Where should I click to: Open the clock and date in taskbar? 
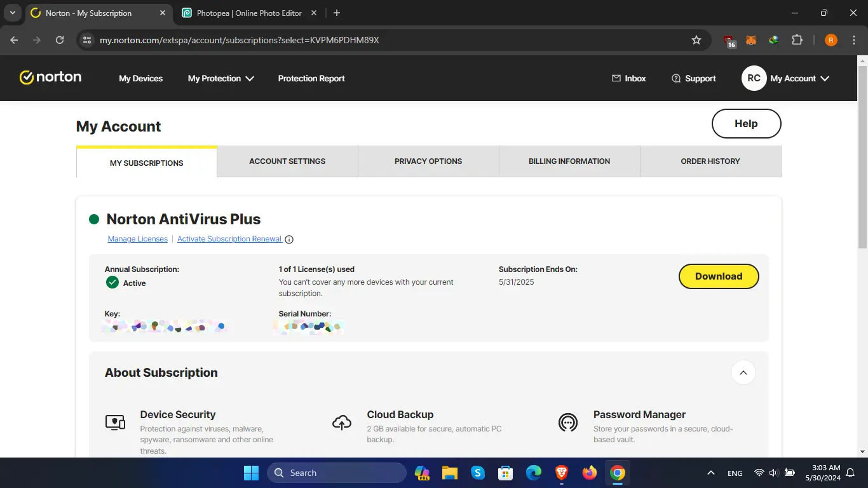pyautogui.click(x=822, y=473)
